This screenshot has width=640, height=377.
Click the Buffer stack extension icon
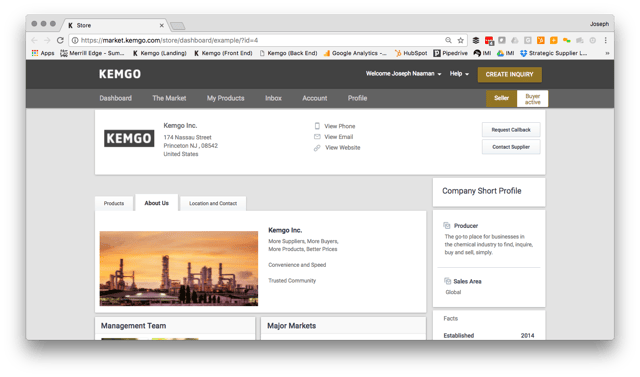tap(476, 40)
